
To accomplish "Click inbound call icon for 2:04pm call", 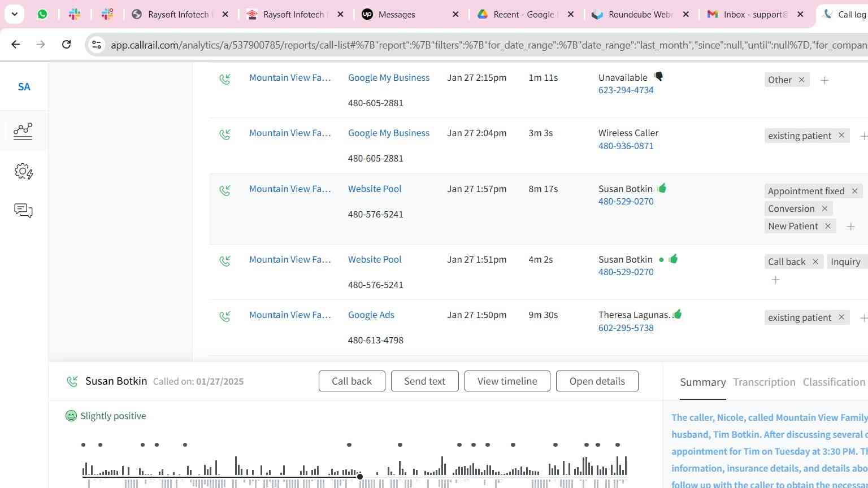I will [x=225, y=134].
